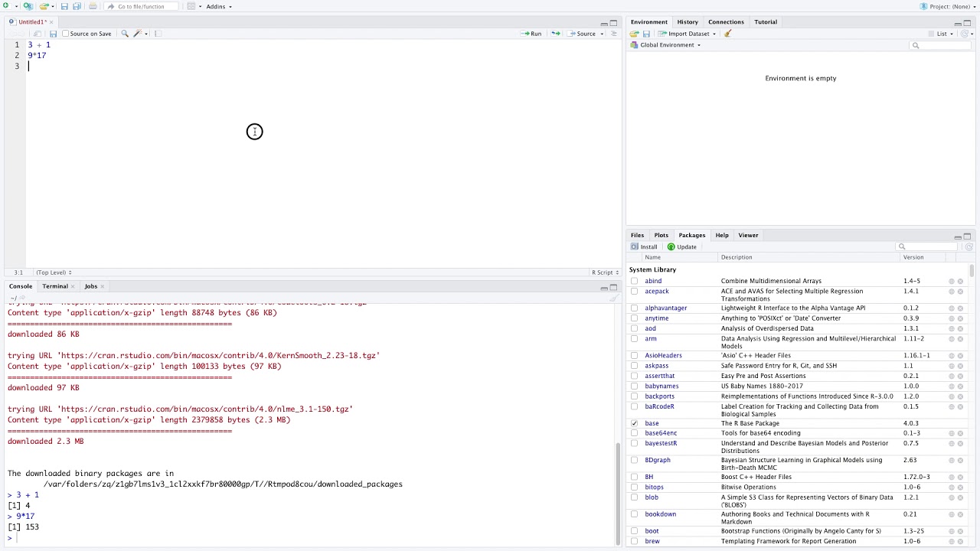
Task: Click the Load Workspace icon in Environment pane
Action: 634,34
